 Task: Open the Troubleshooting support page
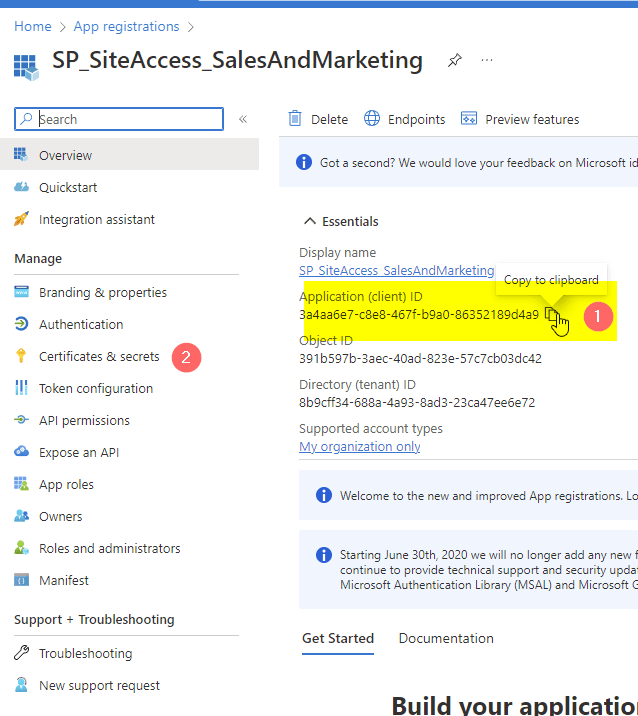point(85,653)
